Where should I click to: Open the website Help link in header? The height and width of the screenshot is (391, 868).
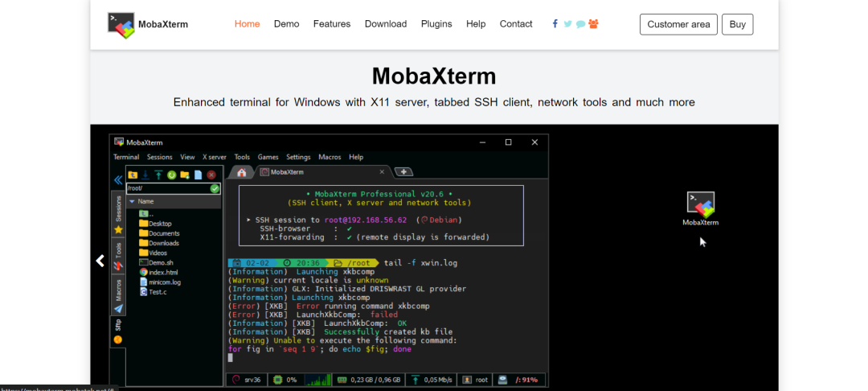(476, 24)
